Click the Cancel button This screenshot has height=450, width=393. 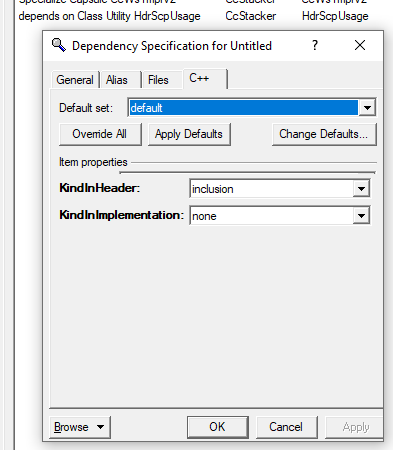pos(286,427)
